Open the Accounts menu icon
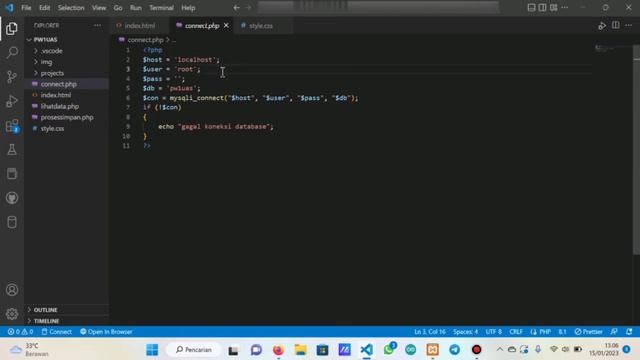 pyautogui.click(x=12, y=290)
